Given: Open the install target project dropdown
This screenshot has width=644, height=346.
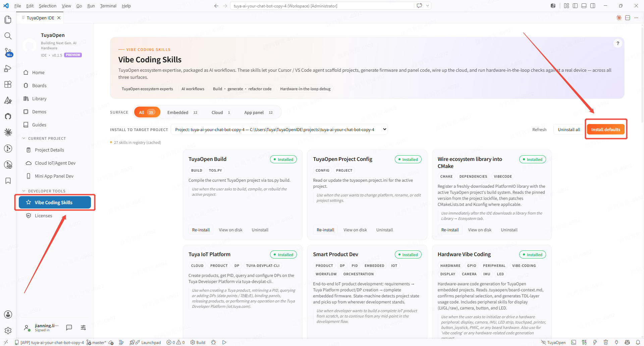Looking at the screenshot, I should pyautogui.click(x=279, y=129).
